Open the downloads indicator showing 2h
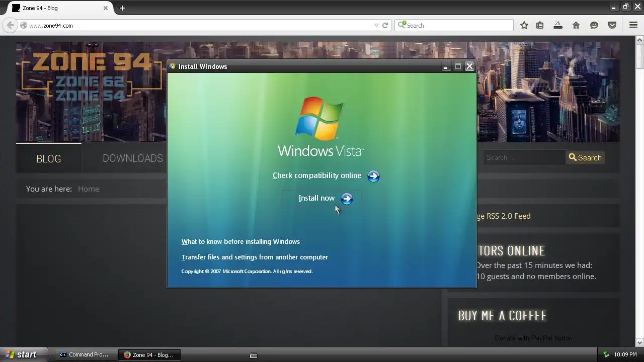644x362 pixels. click(x=558, y=25)
